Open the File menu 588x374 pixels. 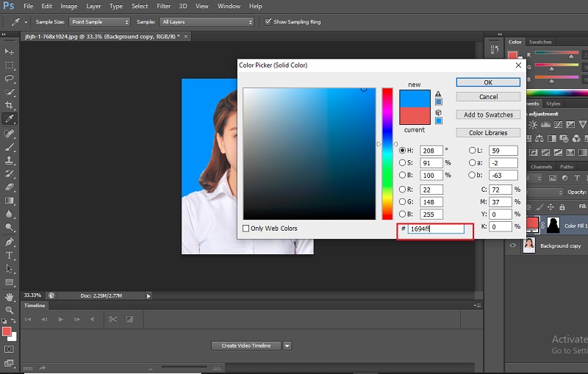(28, 6)
